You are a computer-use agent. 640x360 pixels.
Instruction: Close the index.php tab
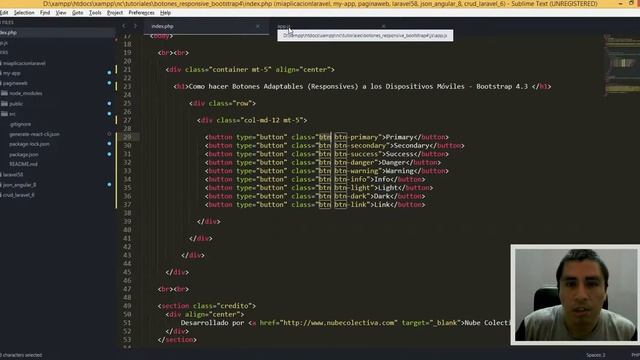[x=258, y=26]
